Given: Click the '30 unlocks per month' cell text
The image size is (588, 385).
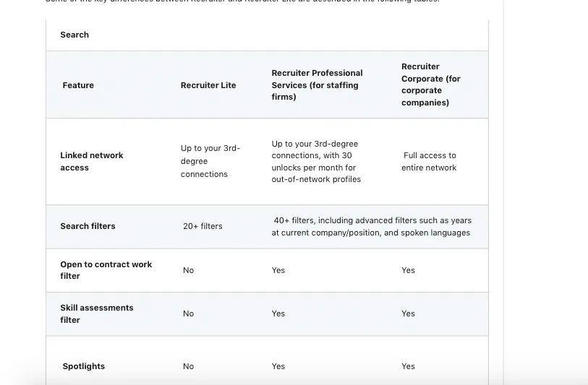Looking at the screenshot, I should pos(316,161).
